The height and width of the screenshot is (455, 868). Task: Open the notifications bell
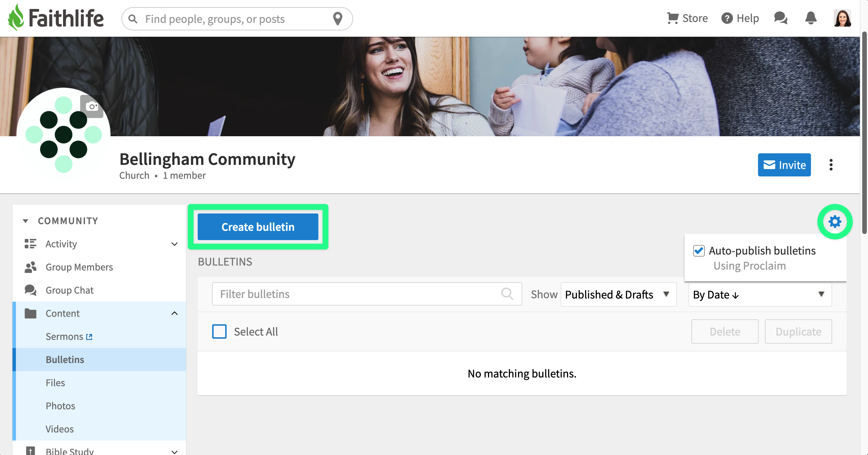[810, 18]
